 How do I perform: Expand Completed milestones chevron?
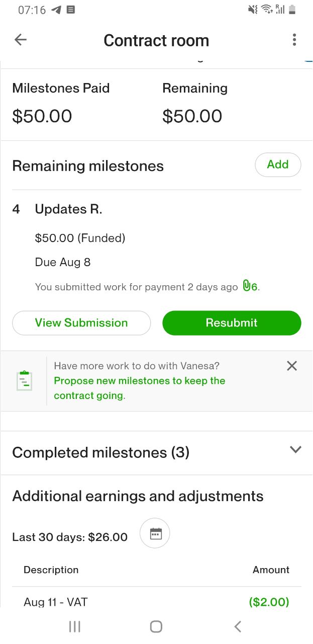295,450
